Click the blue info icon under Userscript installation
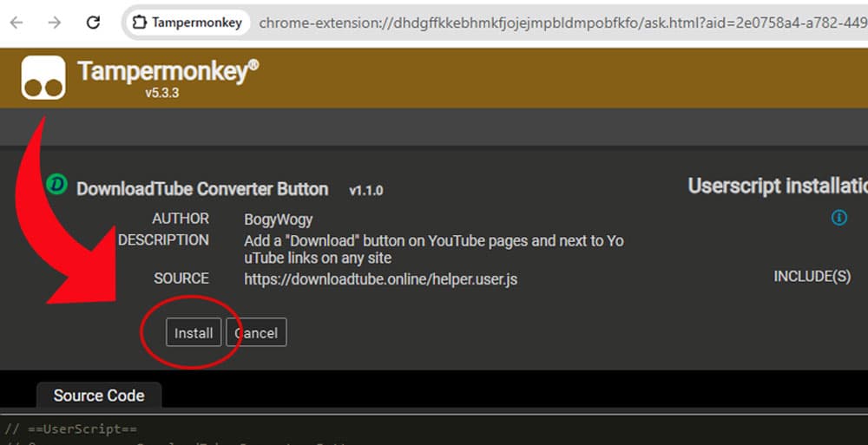 pyautogui.click(x=839, y=218)
